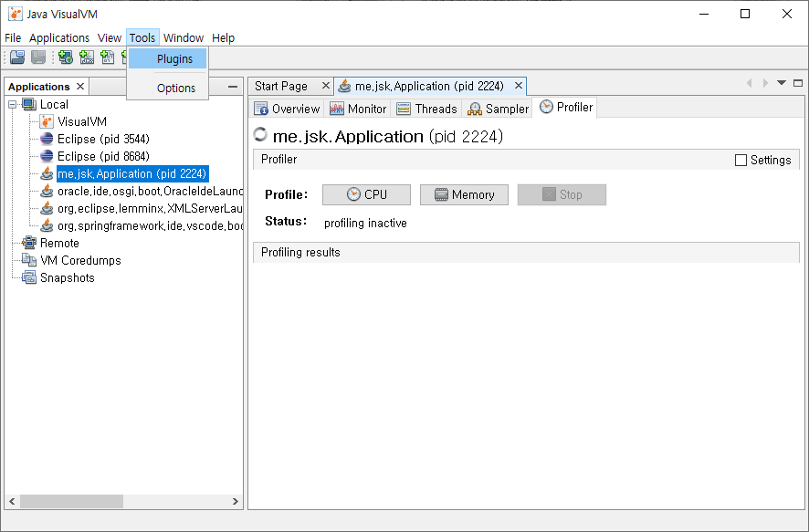This screenshot has width=809, height=532.
Task: Click the Java icon on me.jsk.Application tab
Action: (x=344, y=86)
